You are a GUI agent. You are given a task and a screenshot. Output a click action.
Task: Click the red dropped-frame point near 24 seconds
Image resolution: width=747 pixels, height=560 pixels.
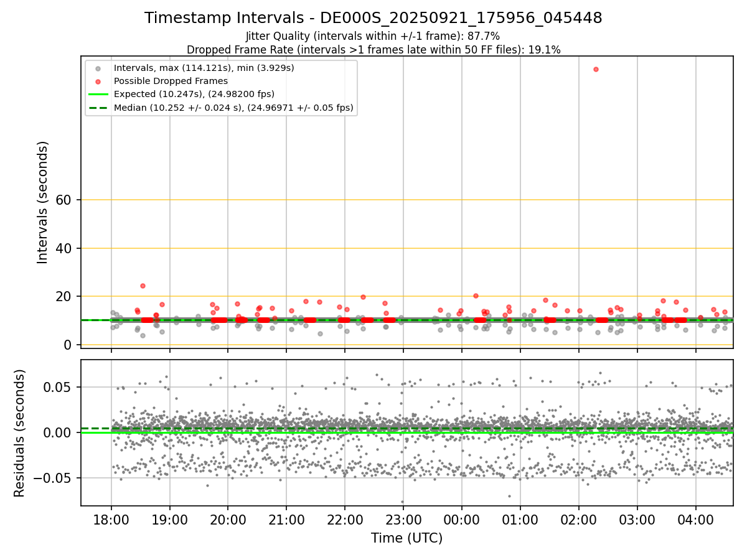click(x=143, y=286)
